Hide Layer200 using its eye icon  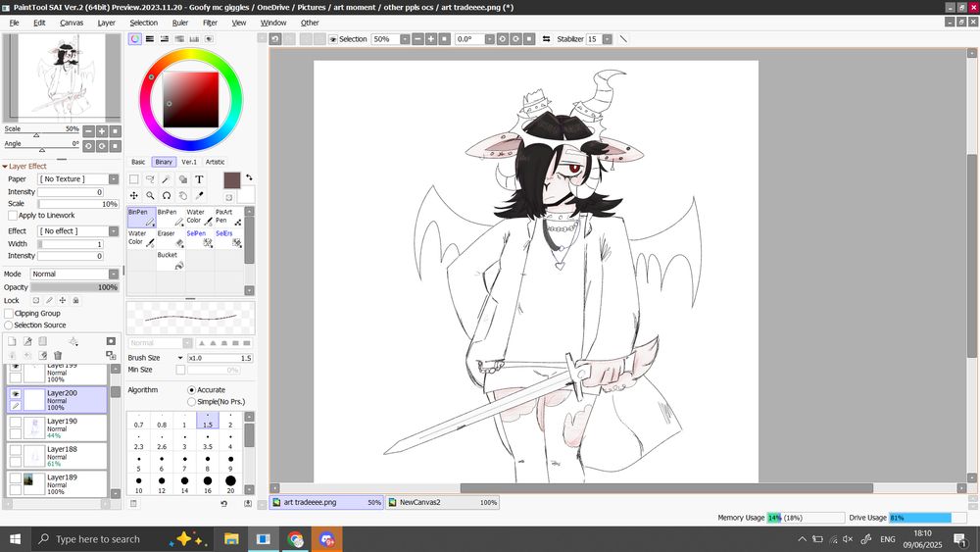click(16, 394)
